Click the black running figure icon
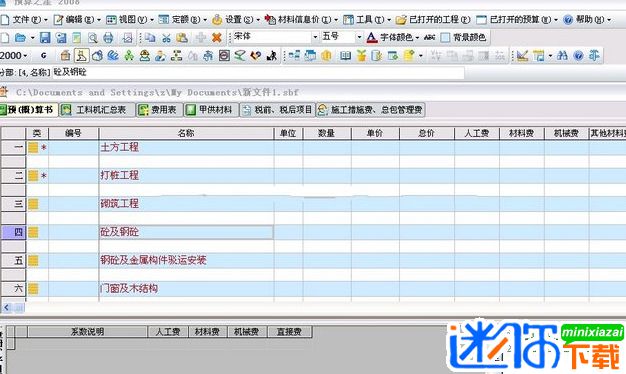 (x=272, y=56)
